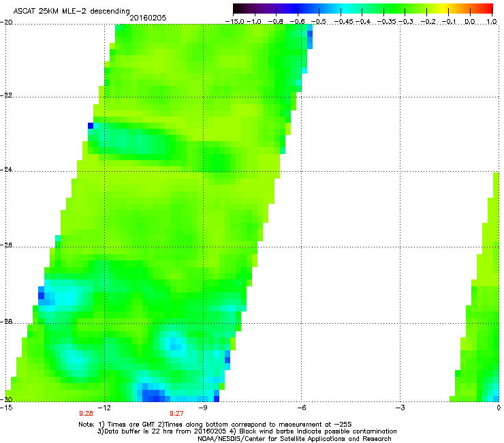Click the NOAA/NESDIS credit line
Viewport: 504px width, 443px height.
[x=294, y=439]
